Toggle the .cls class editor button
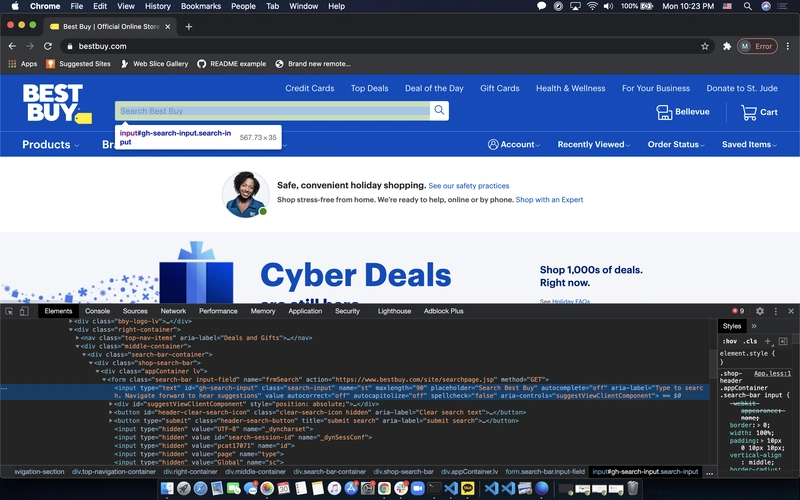 coord(750,341)
